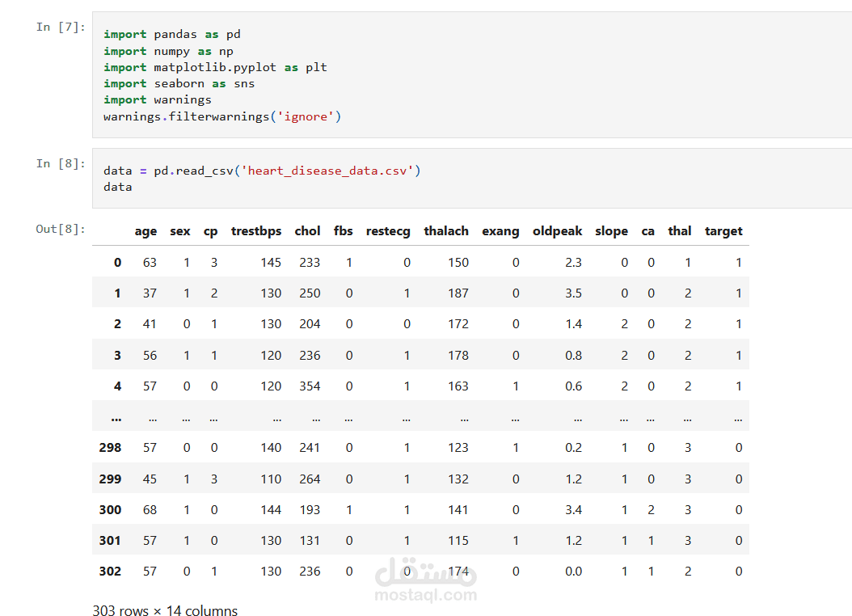Click row index 302 in dataframe

pos(110,572)
